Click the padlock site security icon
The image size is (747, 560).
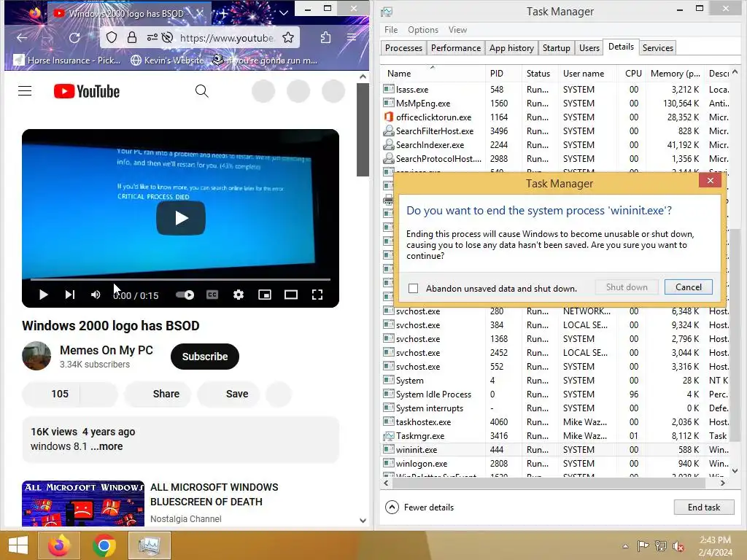[132, 38]
